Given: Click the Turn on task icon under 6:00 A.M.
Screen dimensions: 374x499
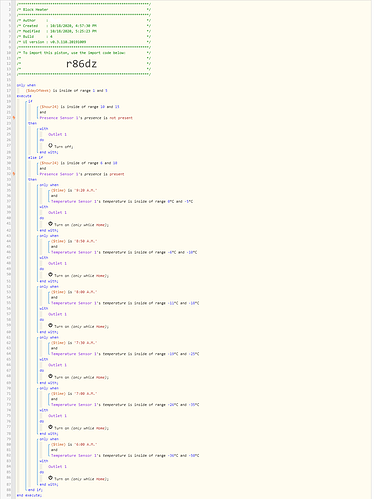Looking at the screenshot, I should click(50, 478).
